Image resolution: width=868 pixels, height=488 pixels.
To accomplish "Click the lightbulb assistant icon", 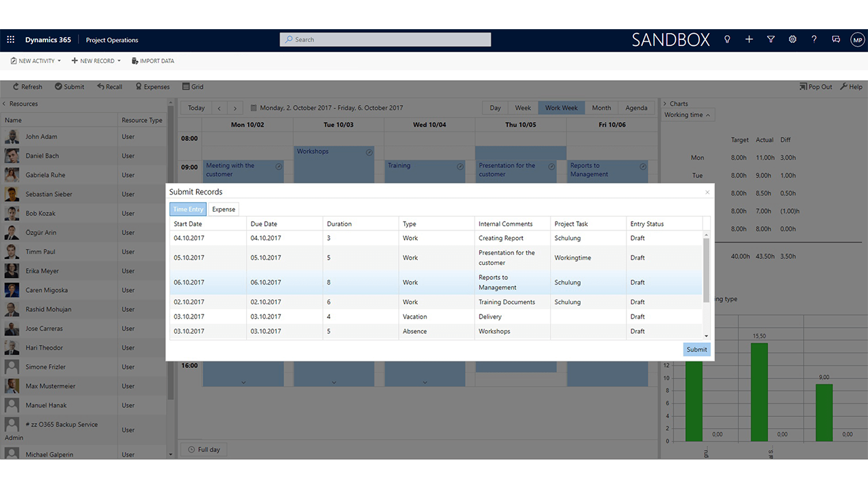I will [x=727, y=40].
